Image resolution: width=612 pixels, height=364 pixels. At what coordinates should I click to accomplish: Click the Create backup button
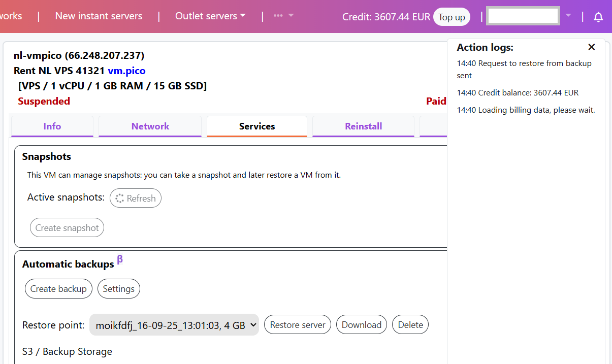[x=58, y=289]
